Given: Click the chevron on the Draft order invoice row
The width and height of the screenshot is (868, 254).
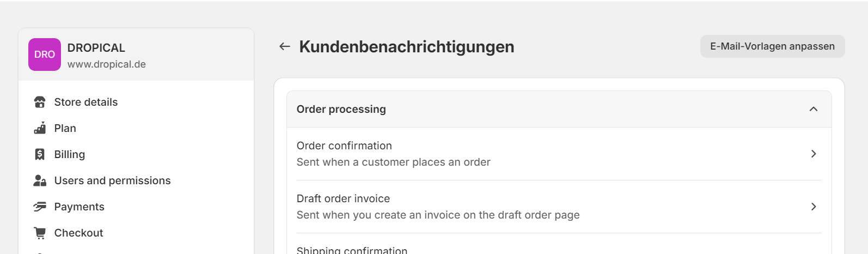Looking at the screenshot, I should (814, 207).
